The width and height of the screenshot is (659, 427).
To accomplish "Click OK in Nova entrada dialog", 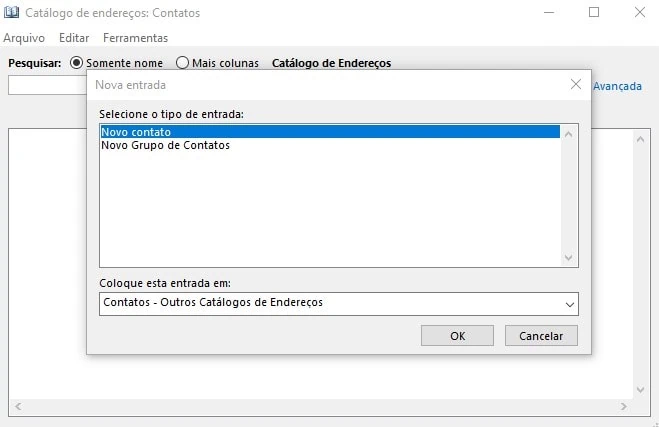I will [457, 336].
